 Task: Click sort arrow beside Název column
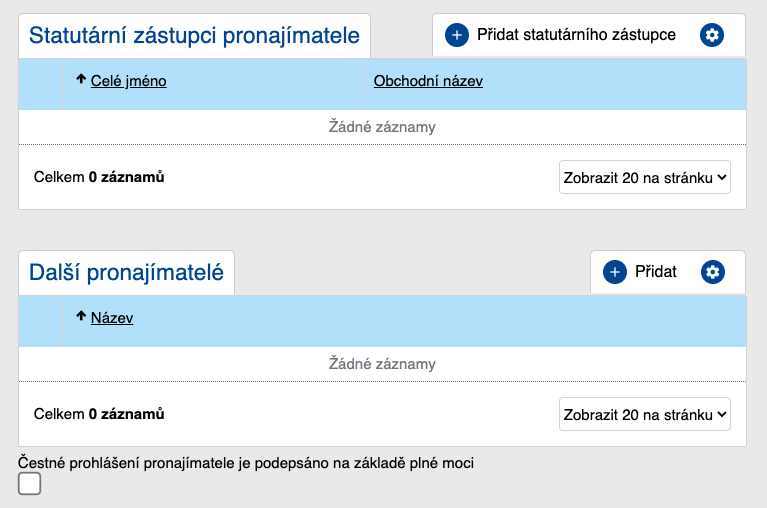(81, 317)
